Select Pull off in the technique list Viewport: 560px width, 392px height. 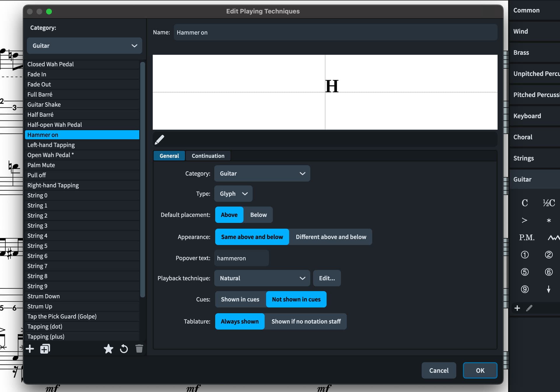pyautogui.click(x=37, y=175)
